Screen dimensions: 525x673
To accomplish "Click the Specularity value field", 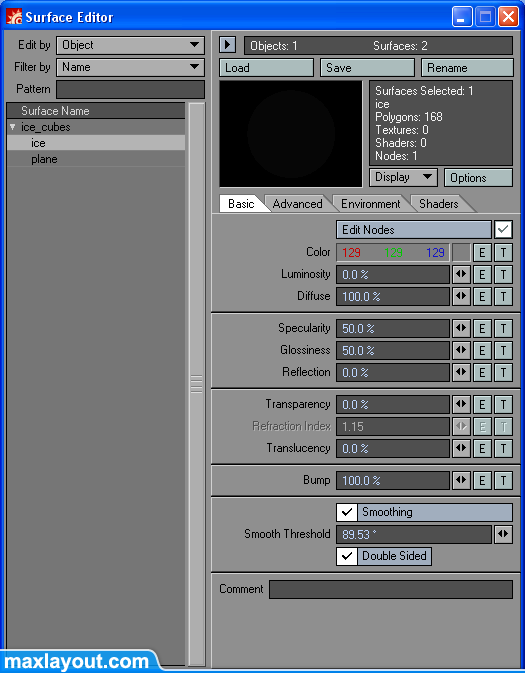I will coord(393,329).
